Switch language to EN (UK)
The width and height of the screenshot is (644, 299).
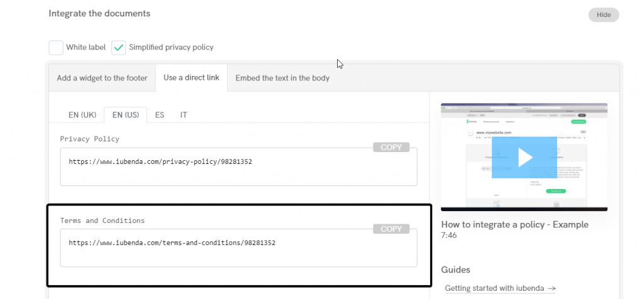click(x=82, y=115)
